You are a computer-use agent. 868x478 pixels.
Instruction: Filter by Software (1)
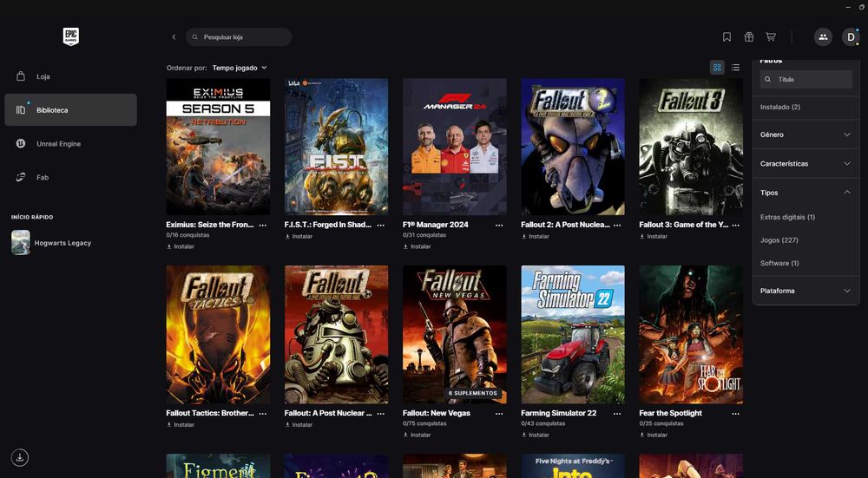click(x=779, y=263)
